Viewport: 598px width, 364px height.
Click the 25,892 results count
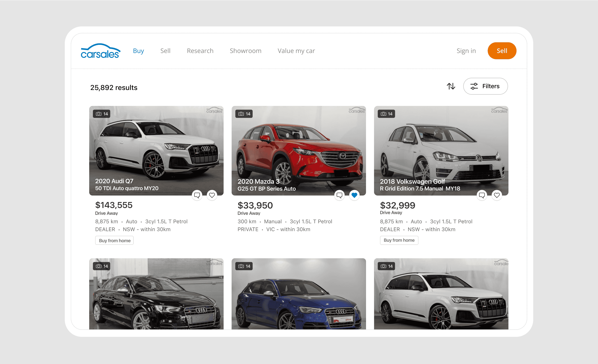(114, 88)
